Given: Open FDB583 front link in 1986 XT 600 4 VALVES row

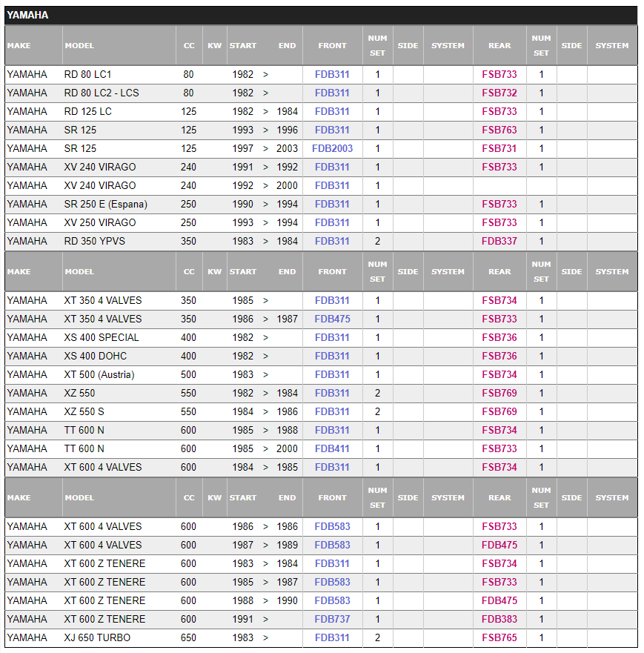Looking at the screenshot, I should click(332, 526).
